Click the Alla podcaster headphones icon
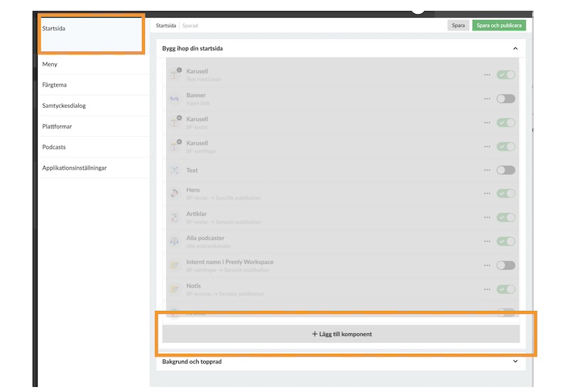This screenshot has height=392, width=568. 174,241
